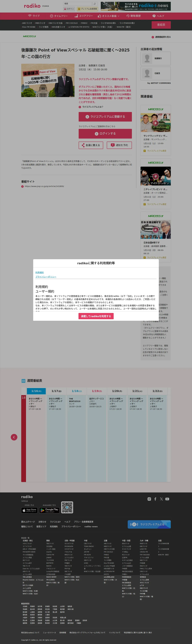Open the ライブ menu
This screenshot has width=192, height=644.
coord(34,16)
